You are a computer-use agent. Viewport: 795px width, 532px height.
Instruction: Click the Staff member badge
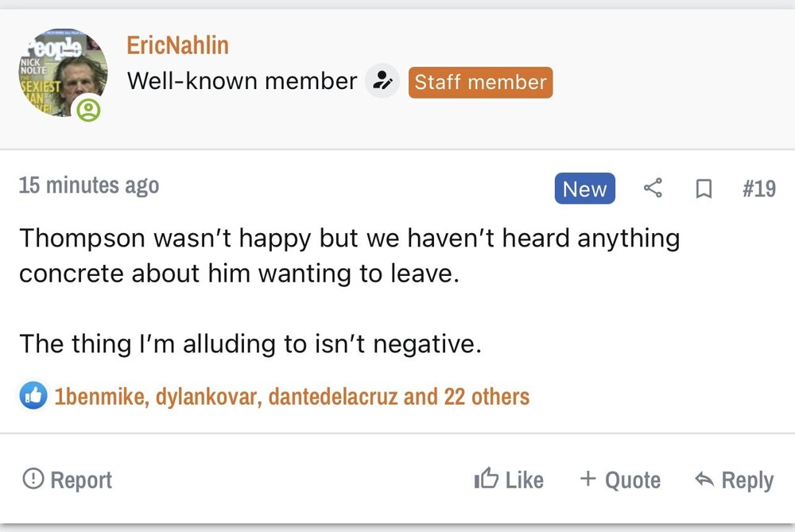pyautogui.click(x=480, y=82)
